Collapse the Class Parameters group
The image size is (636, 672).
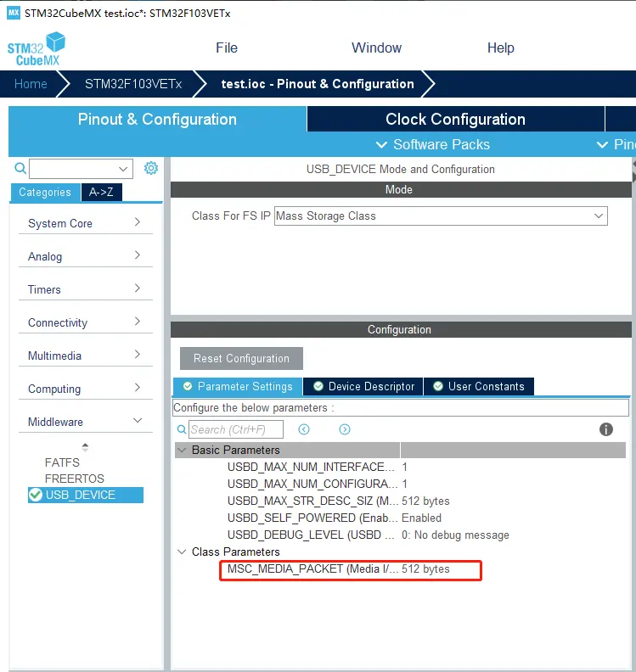coord(182,552)
